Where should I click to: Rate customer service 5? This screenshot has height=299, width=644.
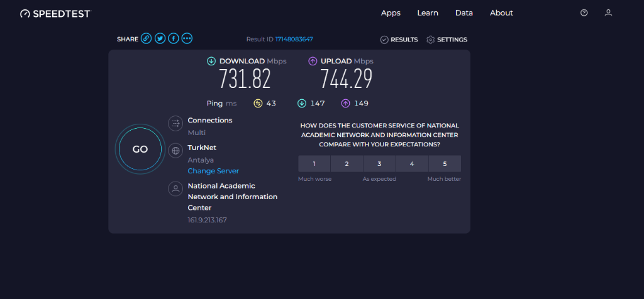coord(445,164)
